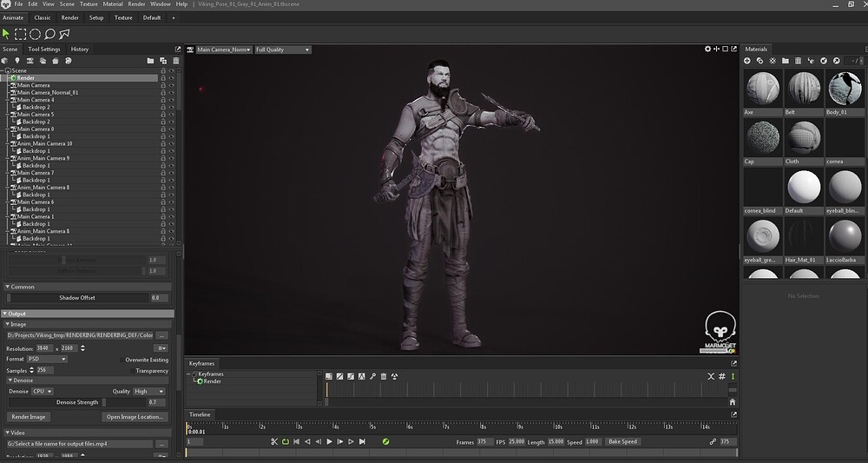Image resolution: width=868 pixels, height=463 pixels.
Task: Open the Render menu in menu bar
Action: [x=136, y=3]
